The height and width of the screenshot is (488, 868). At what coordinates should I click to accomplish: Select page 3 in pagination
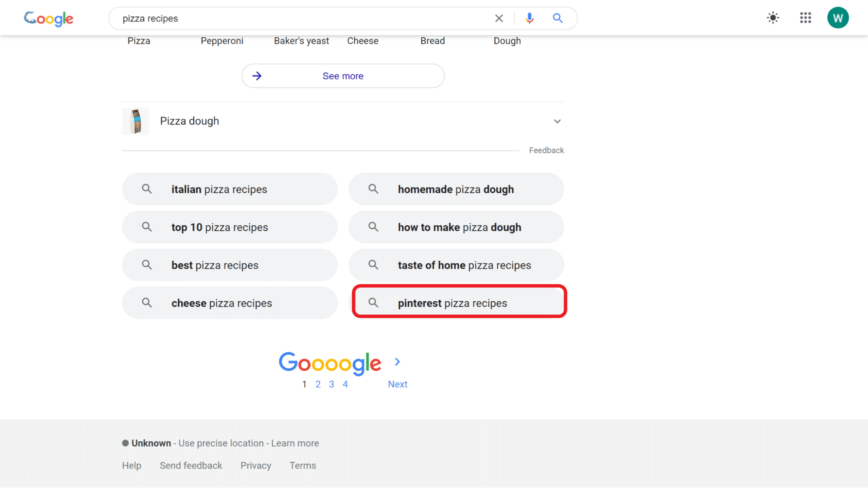331,384
